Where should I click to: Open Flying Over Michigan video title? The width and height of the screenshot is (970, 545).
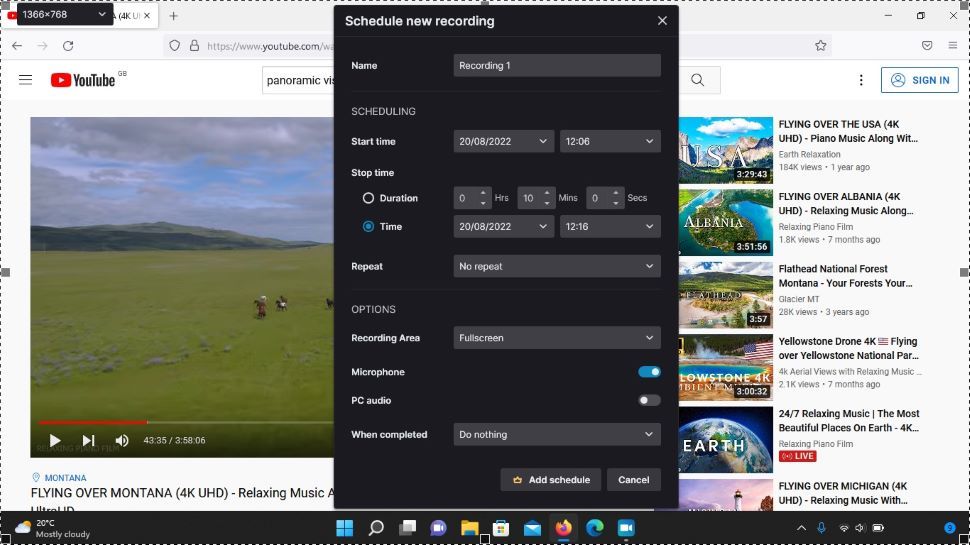[x=843, y=493]
